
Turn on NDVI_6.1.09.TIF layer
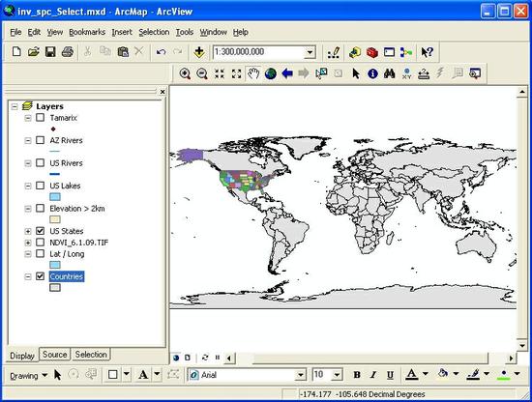click(x=40, y=242)
